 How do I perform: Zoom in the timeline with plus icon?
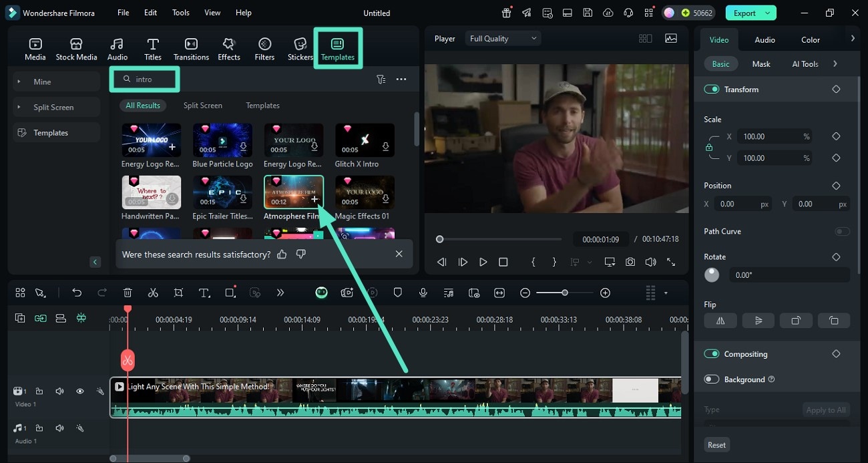point(605,293)
